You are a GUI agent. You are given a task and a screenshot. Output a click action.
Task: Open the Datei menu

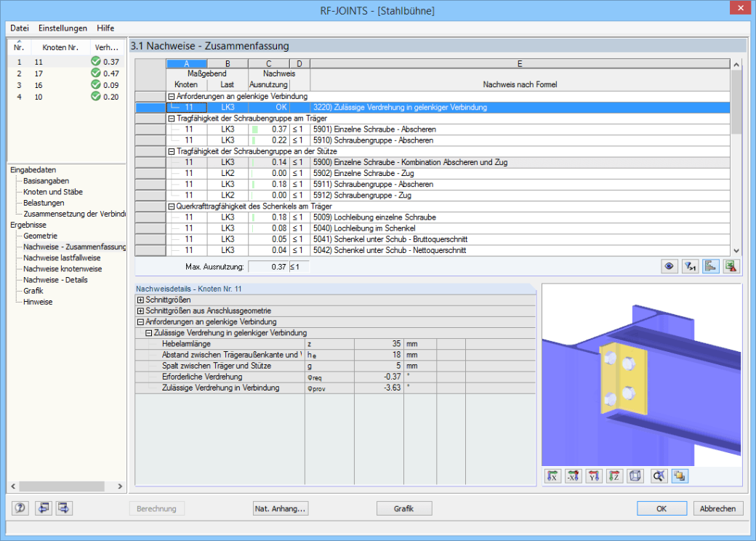point(20,28)
